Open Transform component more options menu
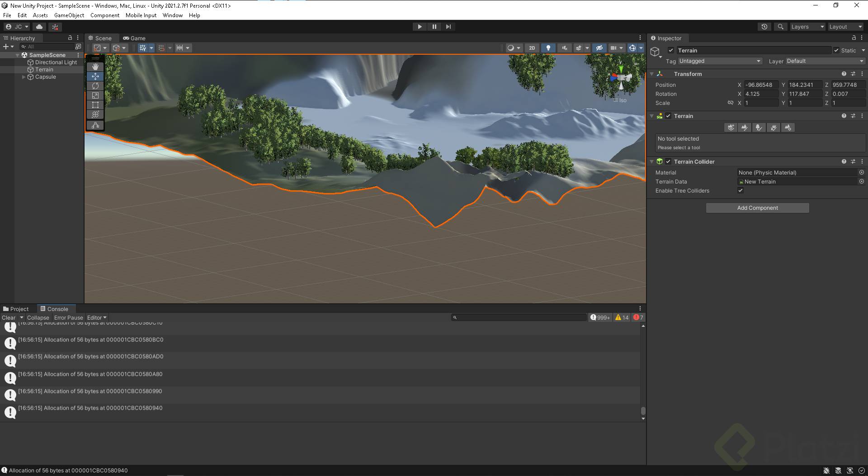 pyautogui.click(x=862, y=74)
